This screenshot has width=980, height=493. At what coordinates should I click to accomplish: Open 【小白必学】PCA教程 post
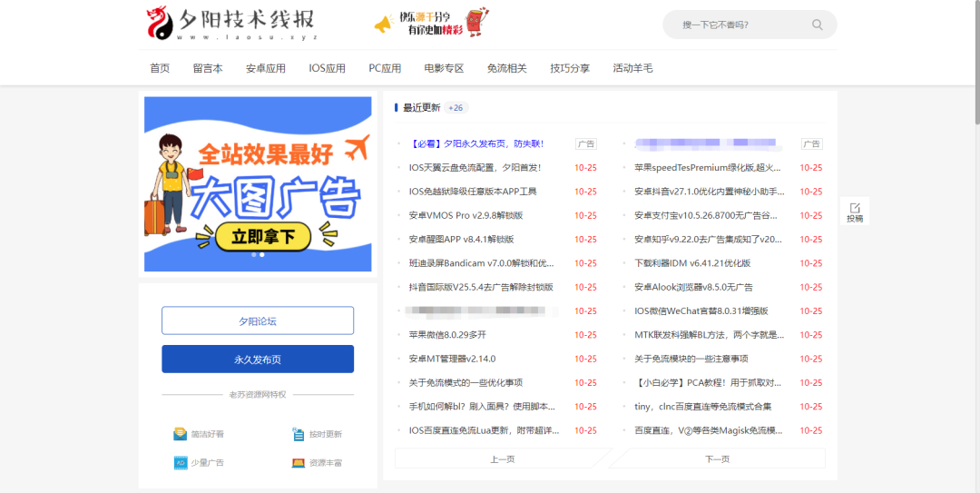(x=708, y=383)
